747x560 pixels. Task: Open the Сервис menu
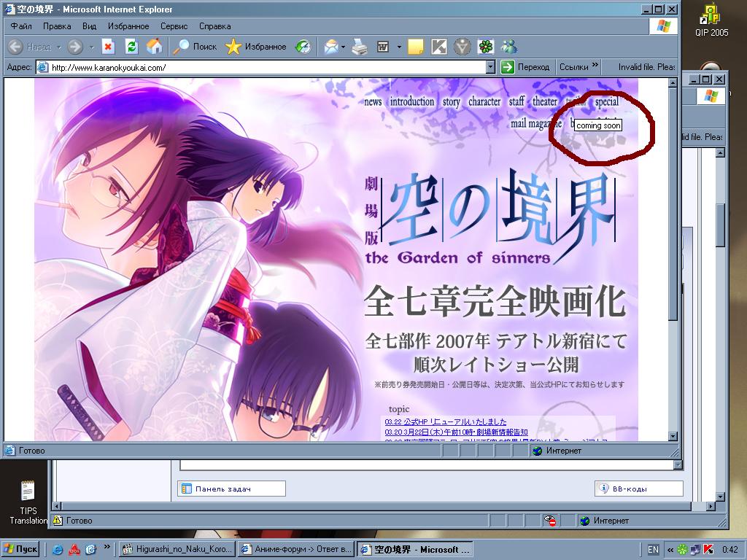click(174, 26)
